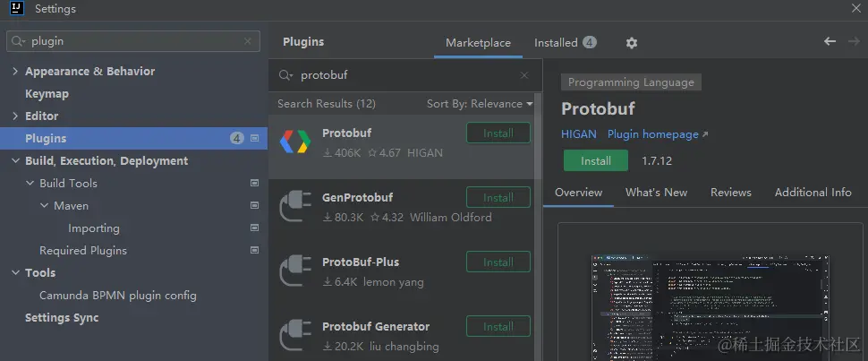Viewport: 868px width, 361px height.
Task: Collapse the Tools settings section
Action: (x=15, y=273)
